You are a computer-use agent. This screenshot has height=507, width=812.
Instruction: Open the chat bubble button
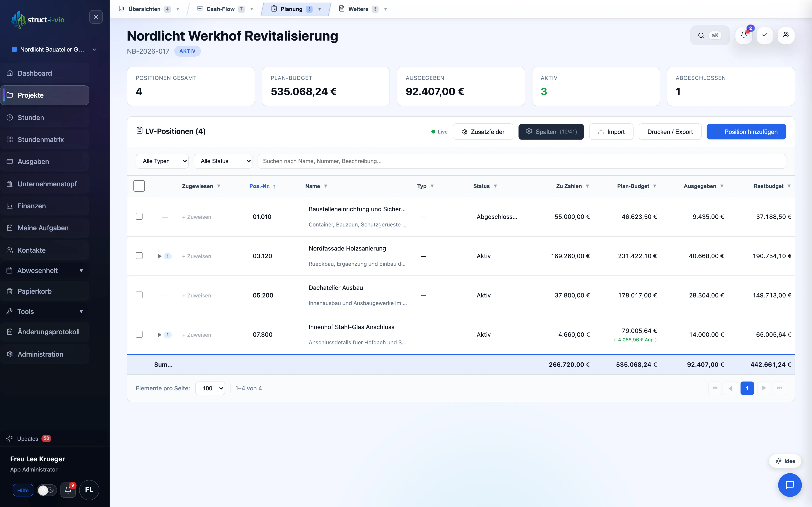(x=790, y=485)
